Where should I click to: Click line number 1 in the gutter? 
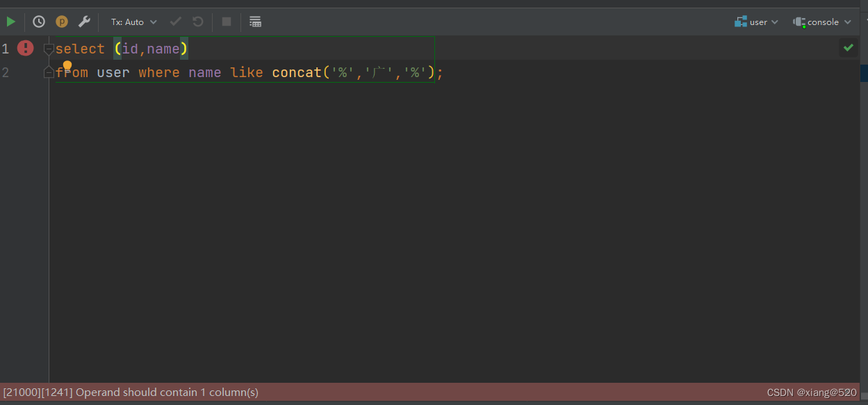(6, 49)
